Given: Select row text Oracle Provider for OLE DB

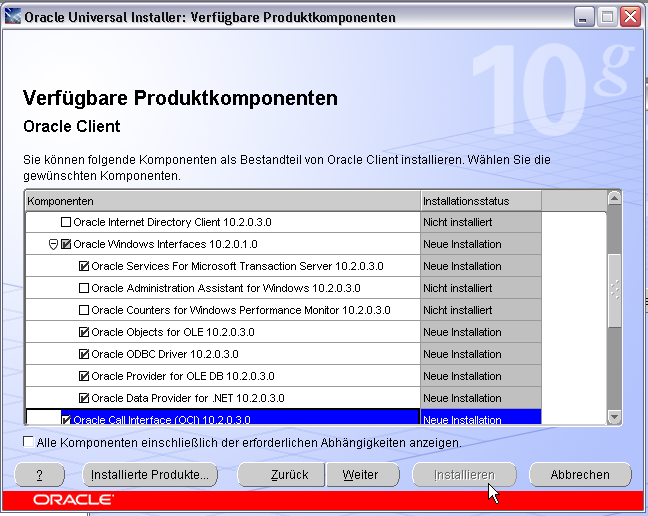Looking at the screenshot, I should [183, 376].
